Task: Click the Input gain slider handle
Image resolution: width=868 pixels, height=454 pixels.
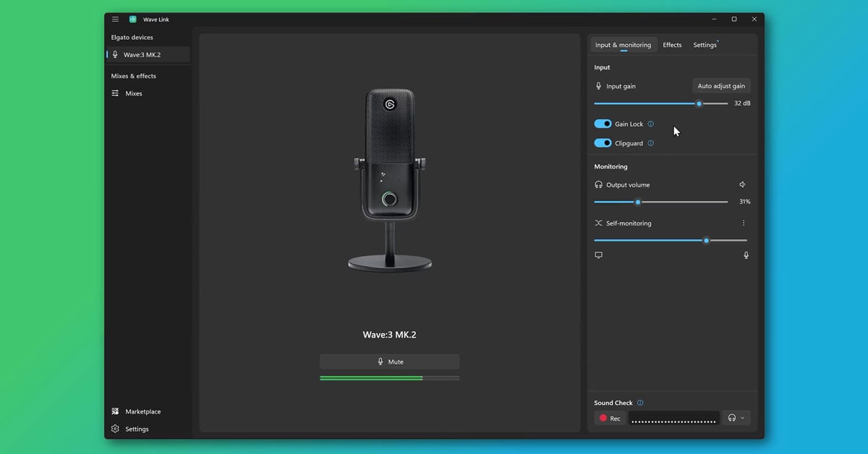Action: (699, 103)
